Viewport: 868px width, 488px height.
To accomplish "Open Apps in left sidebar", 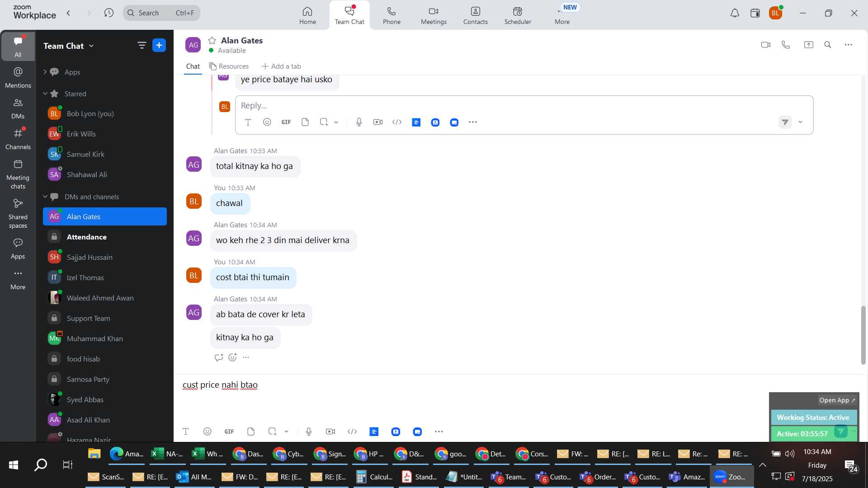I will (x=18, y=249).
